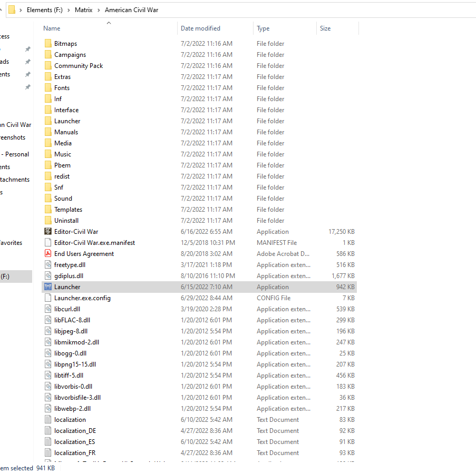Click the Pbem folder icon
Viewport: 476px width, 474px height.
tap(48, 165)
